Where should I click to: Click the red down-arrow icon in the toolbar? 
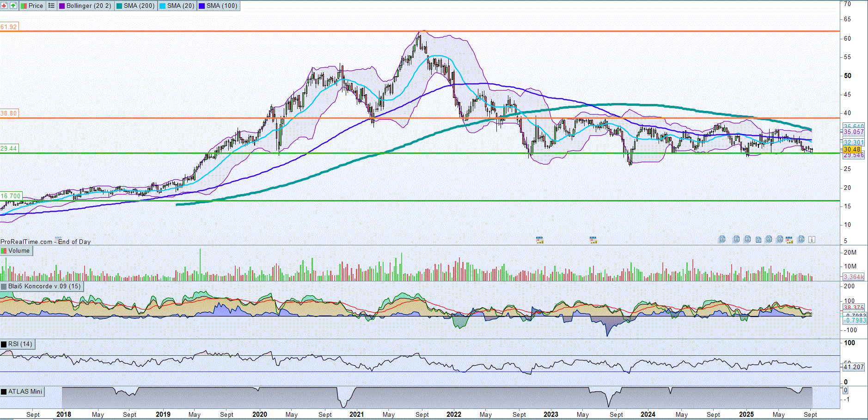pyautogui.click(x=4, y=6)
